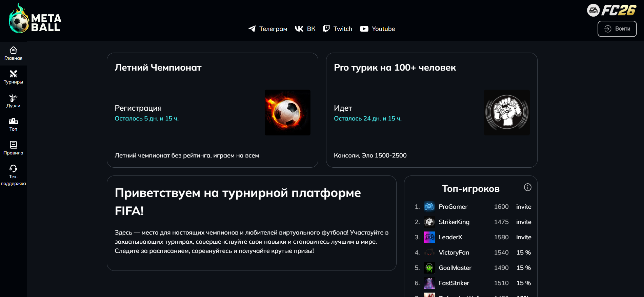Click the ВК text link

[311, 29]
